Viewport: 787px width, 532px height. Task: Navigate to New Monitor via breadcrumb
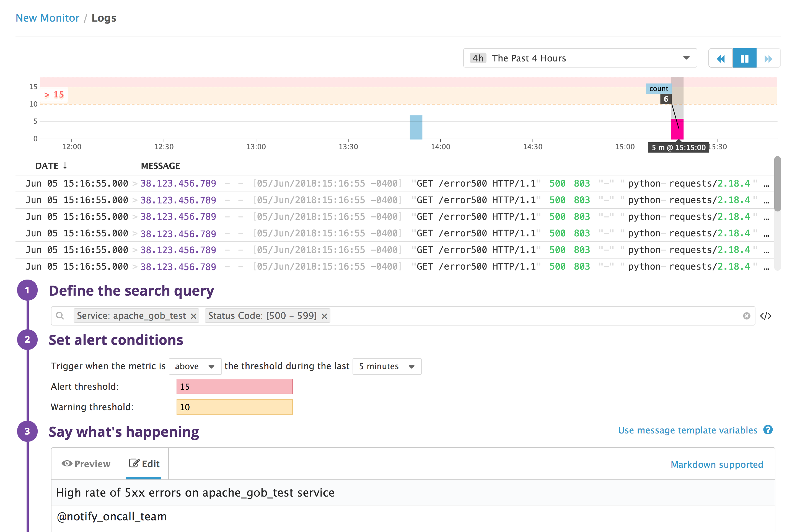click(x=47, y=18)
